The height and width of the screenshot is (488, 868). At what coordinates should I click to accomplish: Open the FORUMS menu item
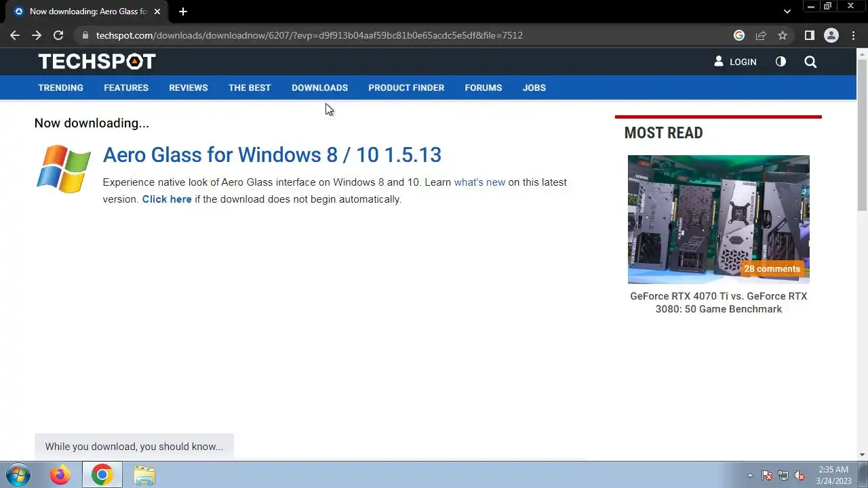[484, 87]
